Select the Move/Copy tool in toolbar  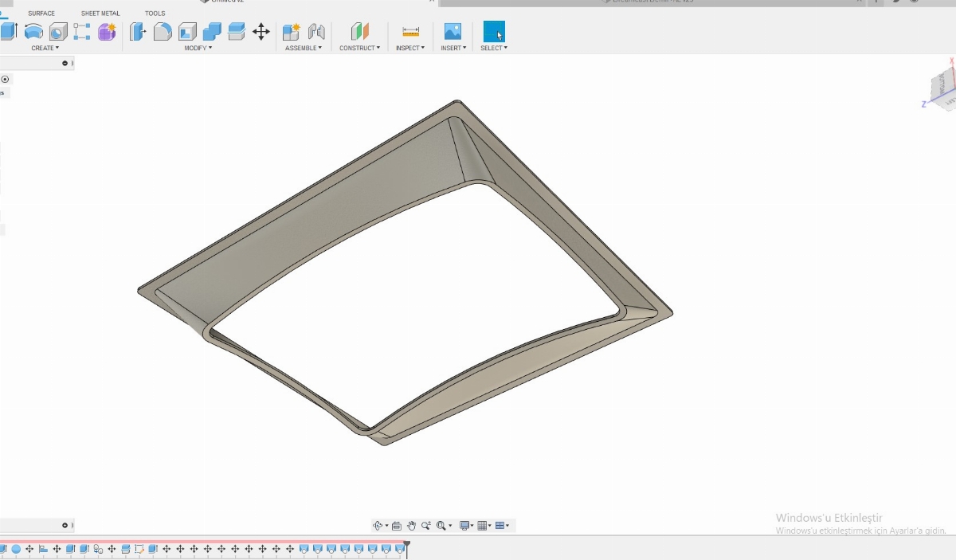pyautogui.click(x=261, y=32)
